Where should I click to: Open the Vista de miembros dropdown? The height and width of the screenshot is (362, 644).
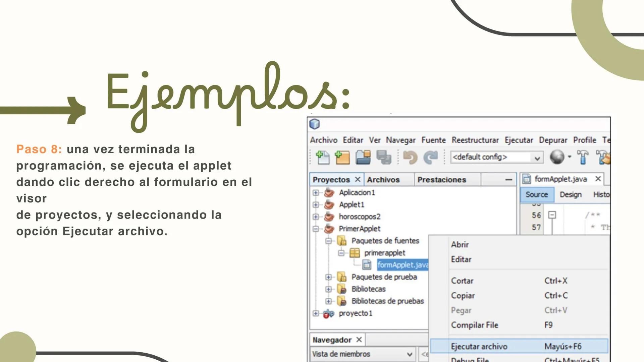409,354
